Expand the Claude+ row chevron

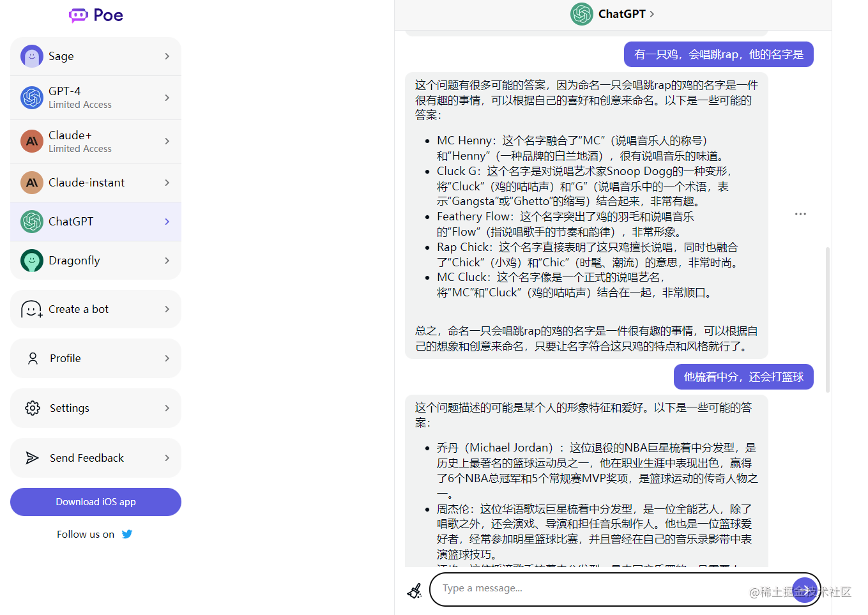(x=167, y=141)
